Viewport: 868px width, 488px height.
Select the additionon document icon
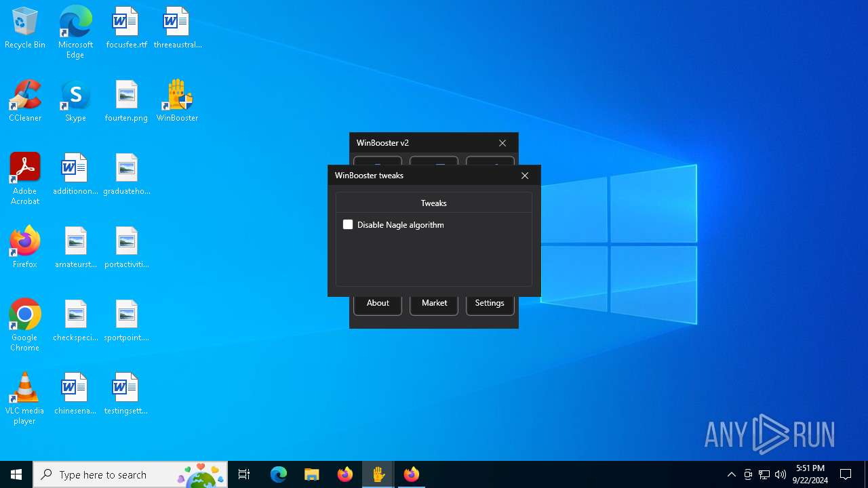[75, 175]
